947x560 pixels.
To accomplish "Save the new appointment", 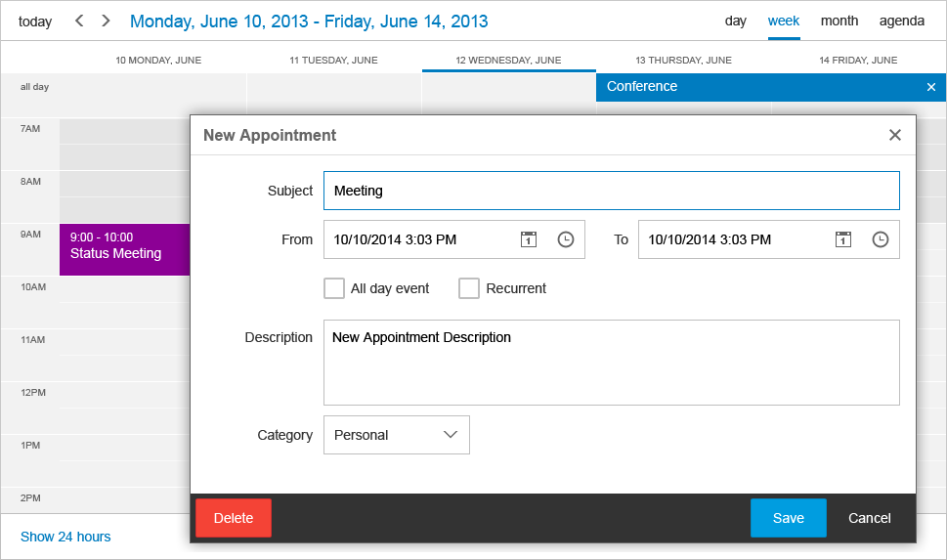I will [x=788, y=518].
